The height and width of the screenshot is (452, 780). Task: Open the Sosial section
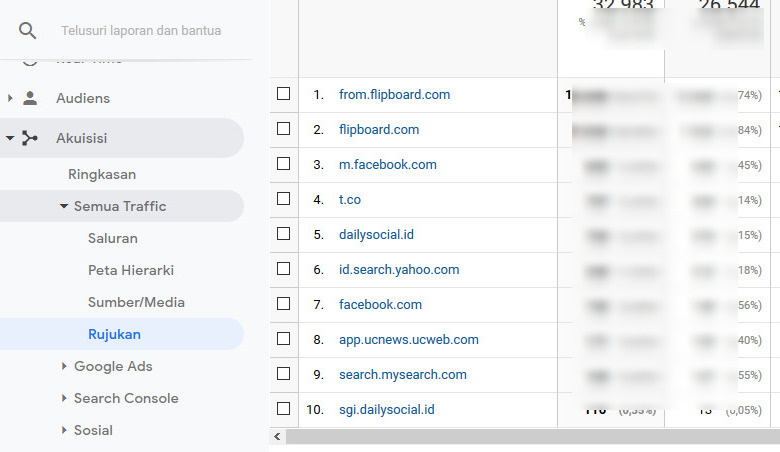(93, 430)
